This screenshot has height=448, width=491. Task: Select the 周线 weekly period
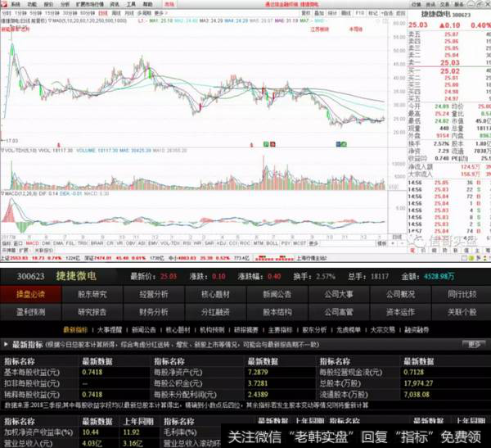click(116, 13)
